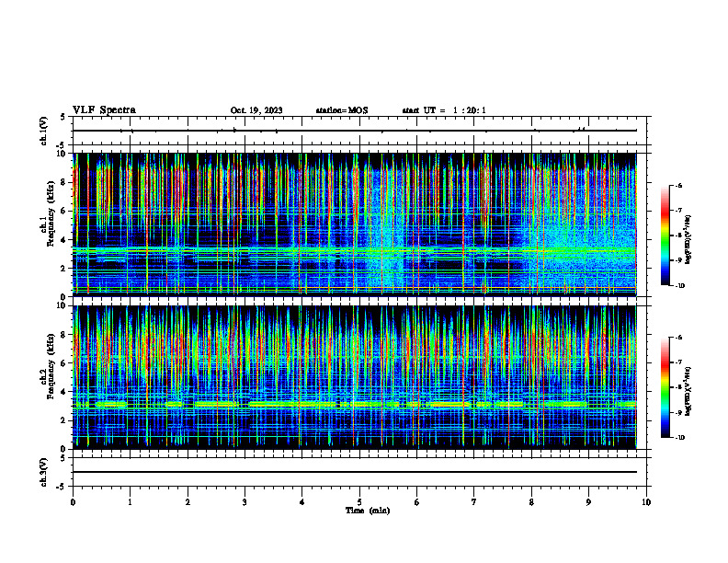Click time axis tick label "9"
This screenshot has height=563, width=728.
click(x=588, y=502)
